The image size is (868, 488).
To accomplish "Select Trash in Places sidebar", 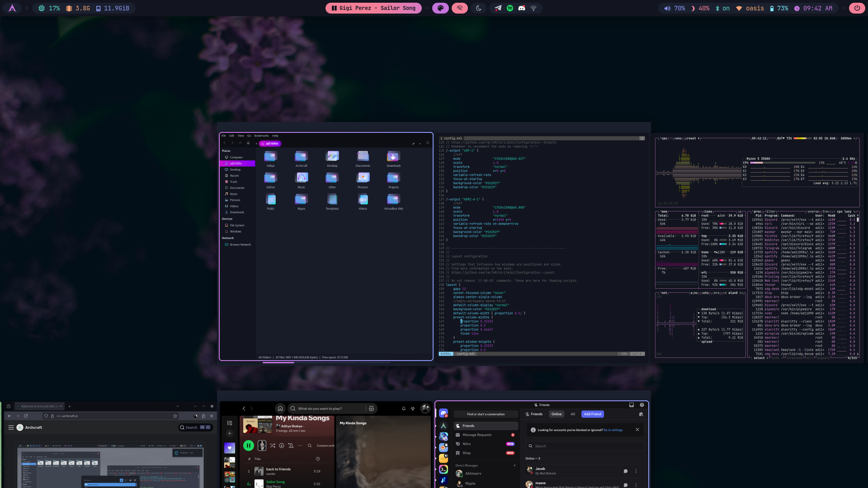I will [233, 182].
